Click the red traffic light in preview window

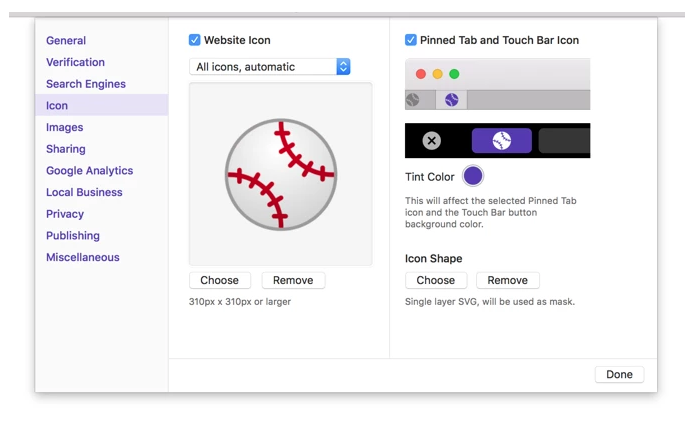421,74
